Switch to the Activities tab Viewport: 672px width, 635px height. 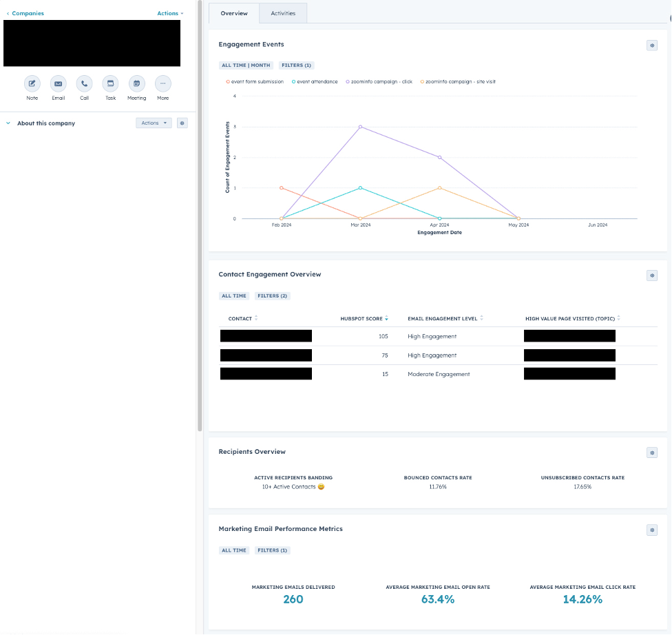[x=283, y=13]
